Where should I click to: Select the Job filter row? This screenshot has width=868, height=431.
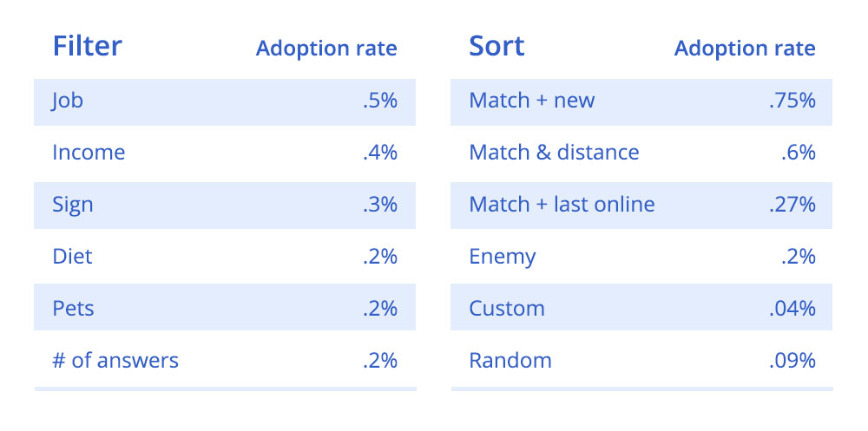pyautogui.click(x=225, y=102)
